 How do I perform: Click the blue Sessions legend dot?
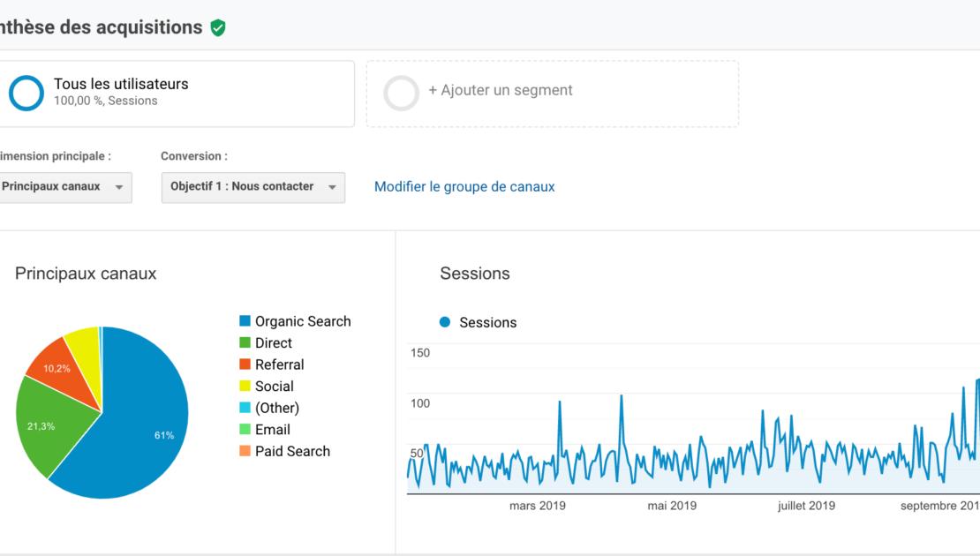click(445, 322)
